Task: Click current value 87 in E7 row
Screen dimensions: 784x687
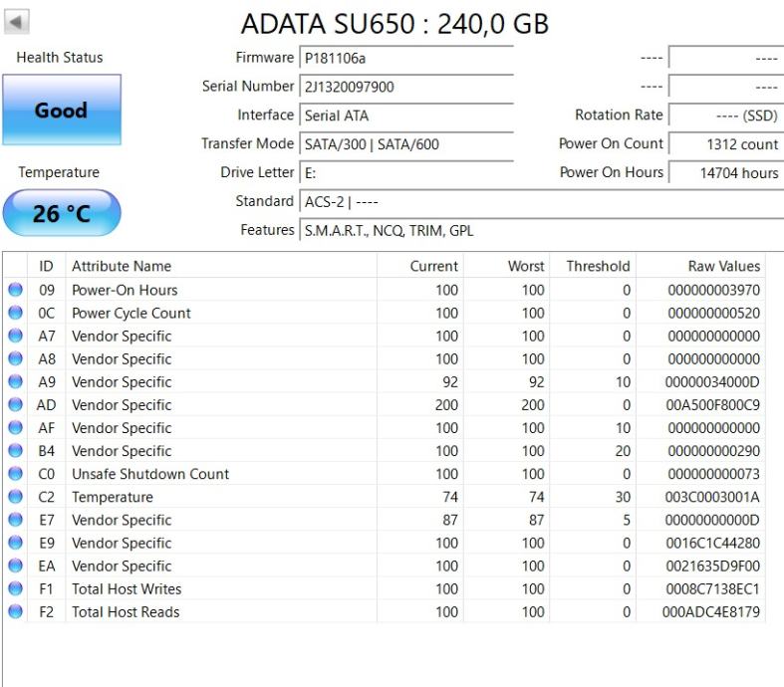Action: pos(450,520)
